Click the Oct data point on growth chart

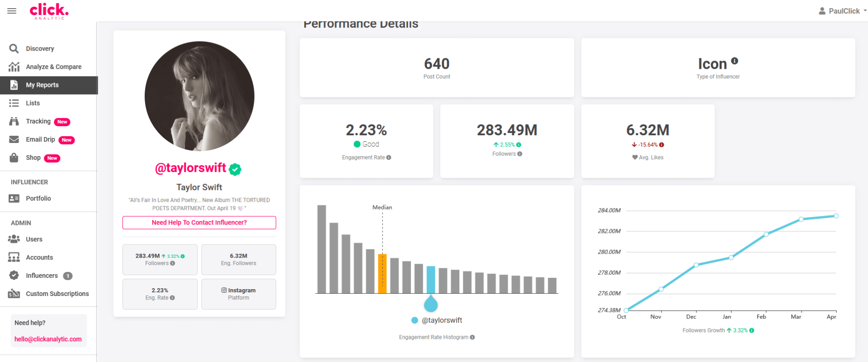pos(626,310)
